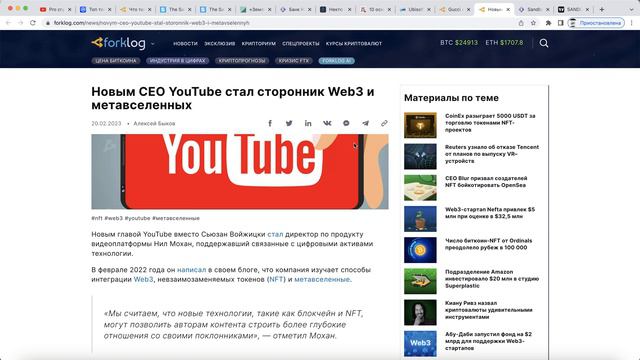Open author Алексей Быков link
Screen dimensions: 640x360
(154, 123)
